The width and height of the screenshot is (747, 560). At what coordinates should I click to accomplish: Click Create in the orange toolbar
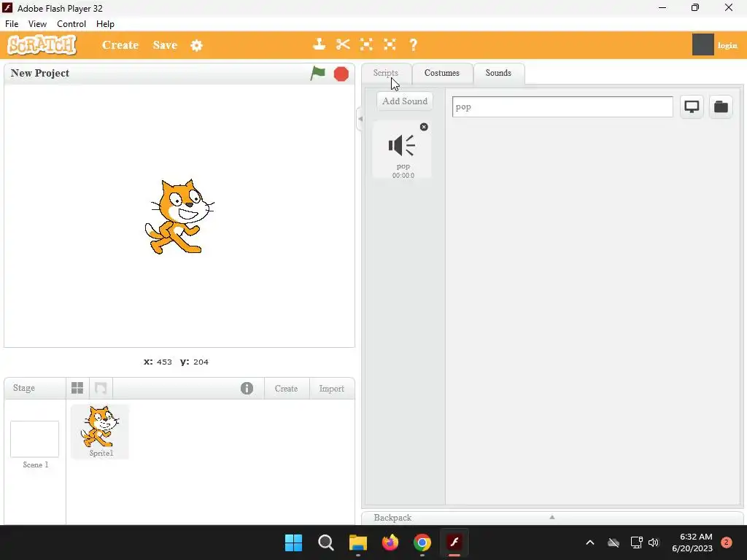pos(120,44)
